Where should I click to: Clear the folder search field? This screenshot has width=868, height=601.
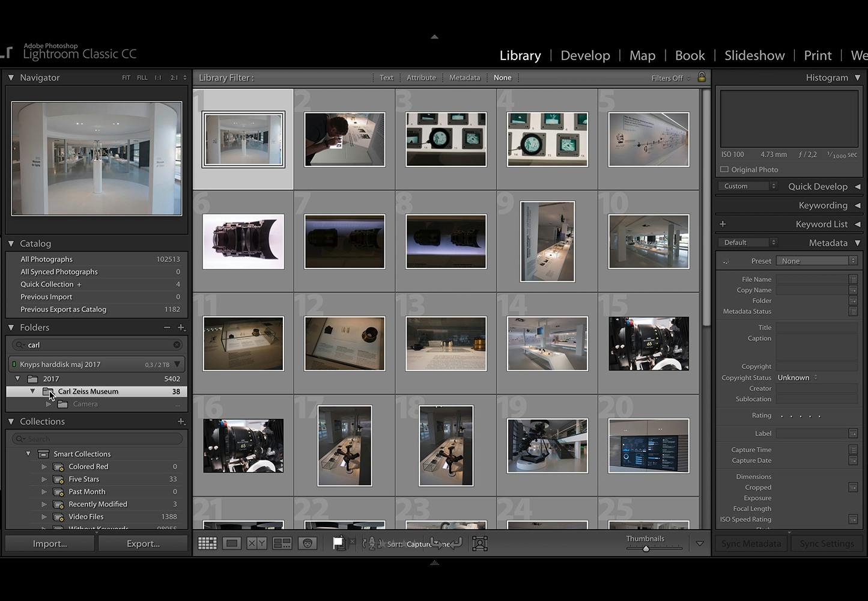click(x=177, y=345)
